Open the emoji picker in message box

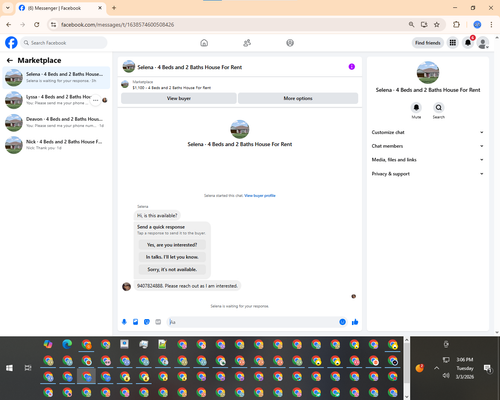(x=342, y=322)
